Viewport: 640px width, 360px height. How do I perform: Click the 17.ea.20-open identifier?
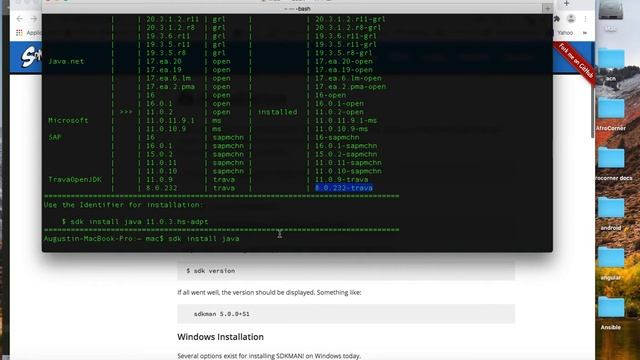click(344, 61)
